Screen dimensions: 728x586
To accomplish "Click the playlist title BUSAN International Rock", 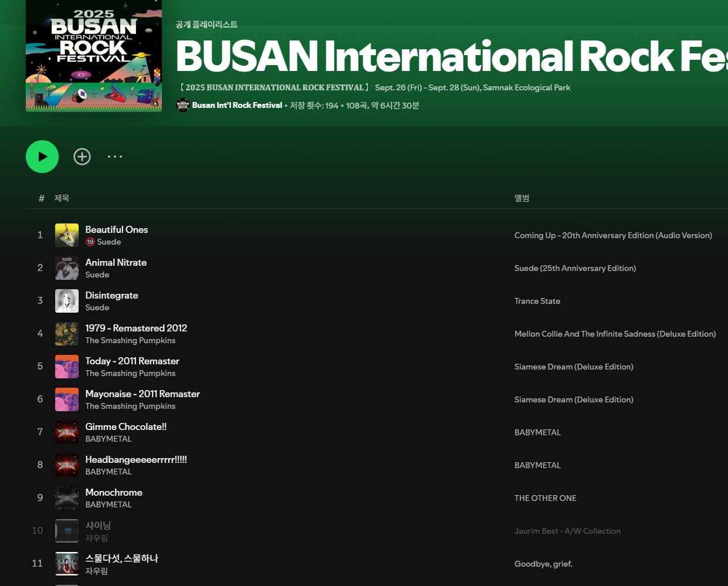I will click(x=452, y=56).
